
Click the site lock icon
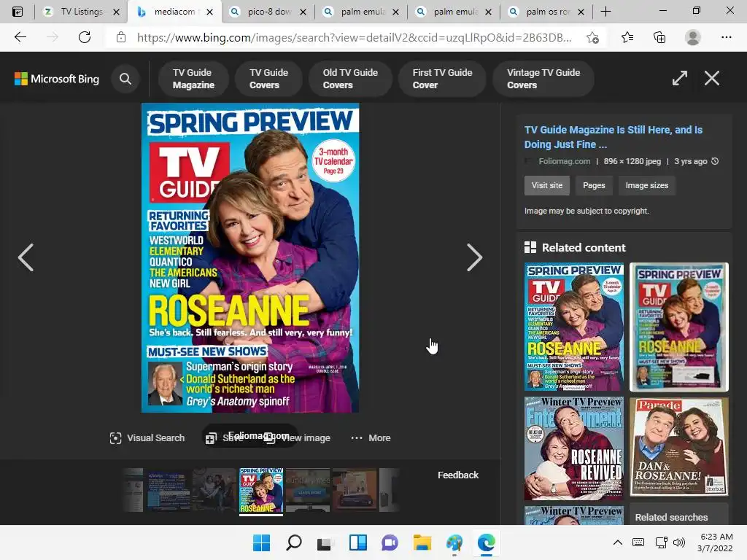(121, 37)
